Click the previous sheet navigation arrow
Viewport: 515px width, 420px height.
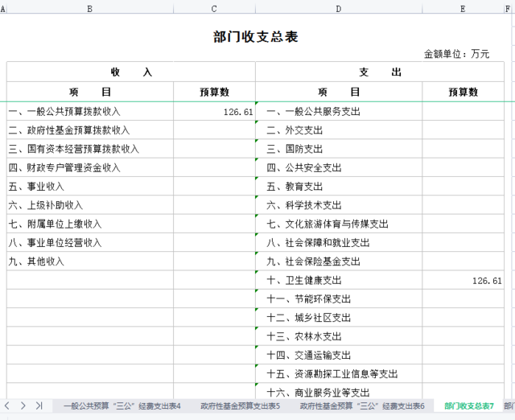click(7, 406)
